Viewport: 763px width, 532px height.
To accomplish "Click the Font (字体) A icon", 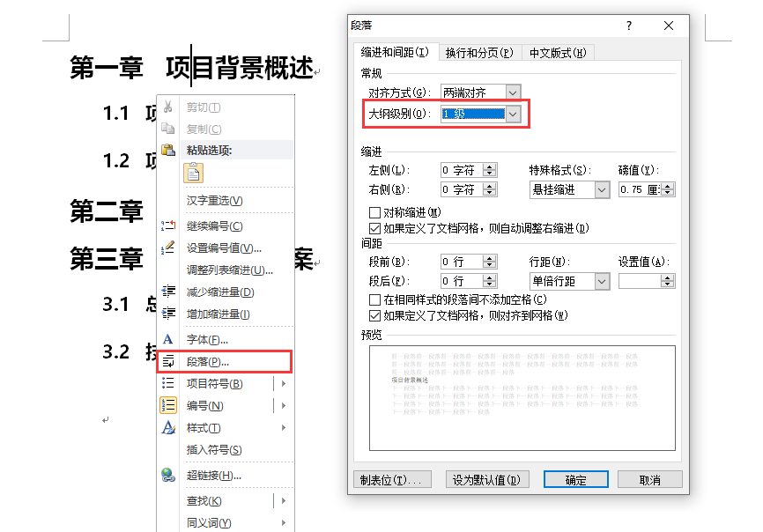I will pos(167,338).
